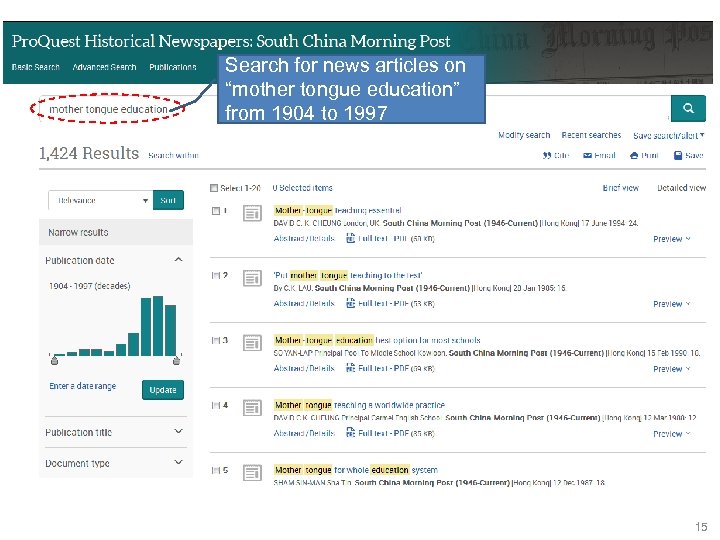This screenshot has height=540, width=720.
Task: Click PDF icon for result 3 full text
Action: pos(350,368)
